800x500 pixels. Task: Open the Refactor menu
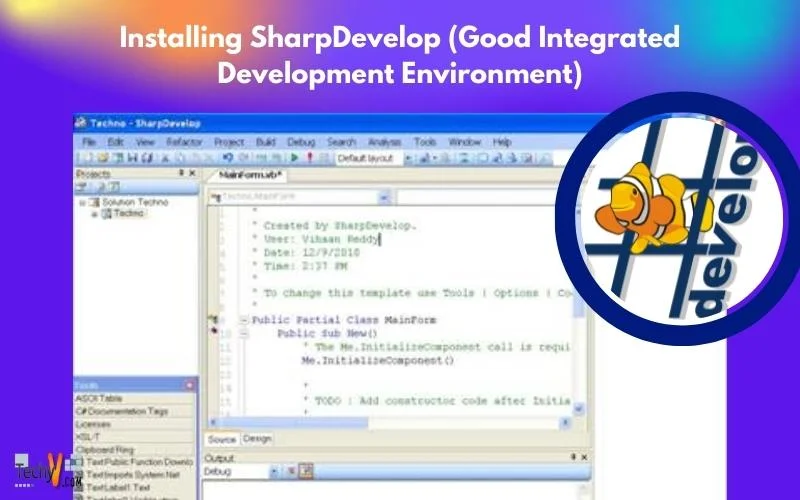[x=183, y=142]
